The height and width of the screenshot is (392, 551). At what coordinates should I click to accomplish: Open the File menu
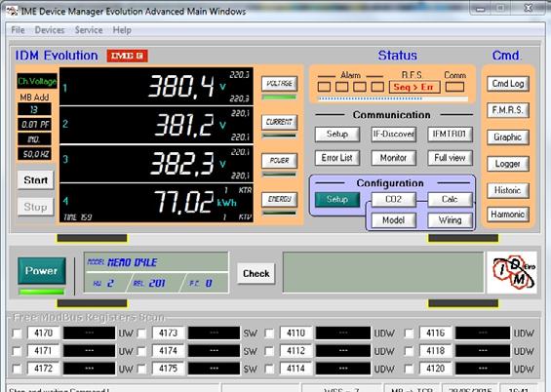18,30
